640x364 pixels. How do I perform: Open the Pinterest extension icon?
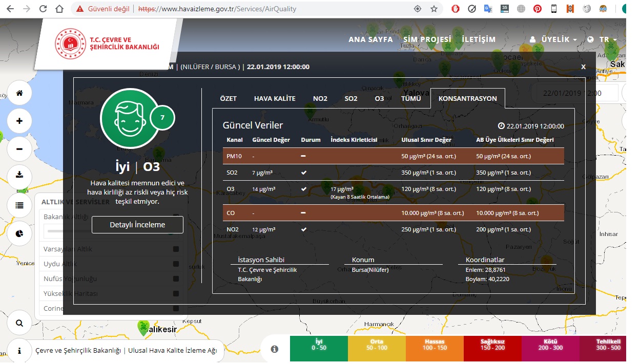538,9
